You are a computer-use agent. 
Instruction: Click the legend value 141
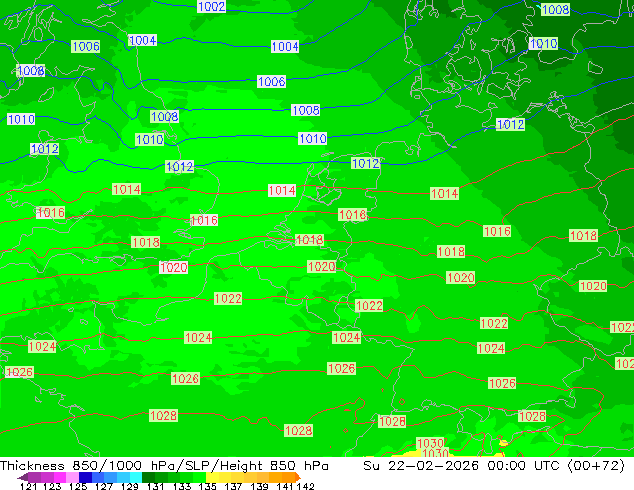point(285,486)
